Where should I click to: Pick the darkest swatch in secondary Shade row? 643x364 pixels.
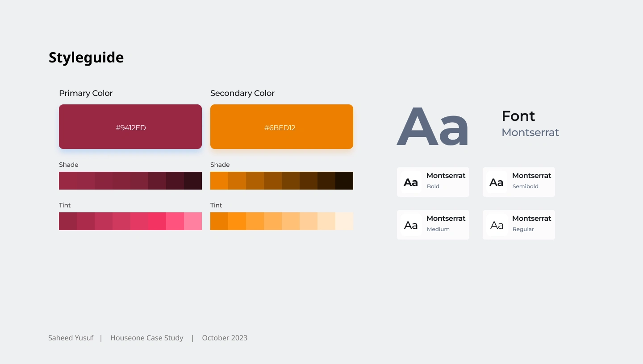344,181
